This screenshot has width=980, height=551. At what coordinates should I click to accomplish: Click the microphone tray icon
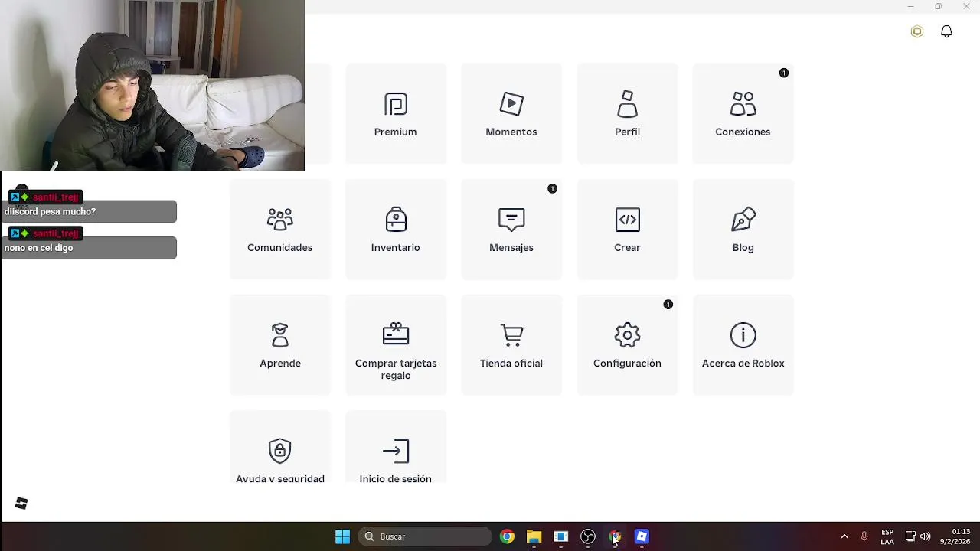point(864,536)
